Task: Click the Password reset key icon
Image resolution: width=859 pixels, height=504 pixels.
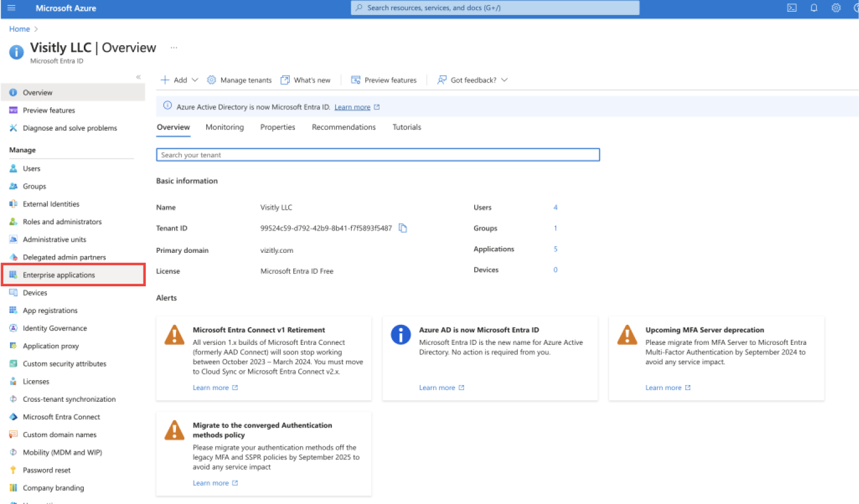Action: pyautogui.click(x=13, y=470)
